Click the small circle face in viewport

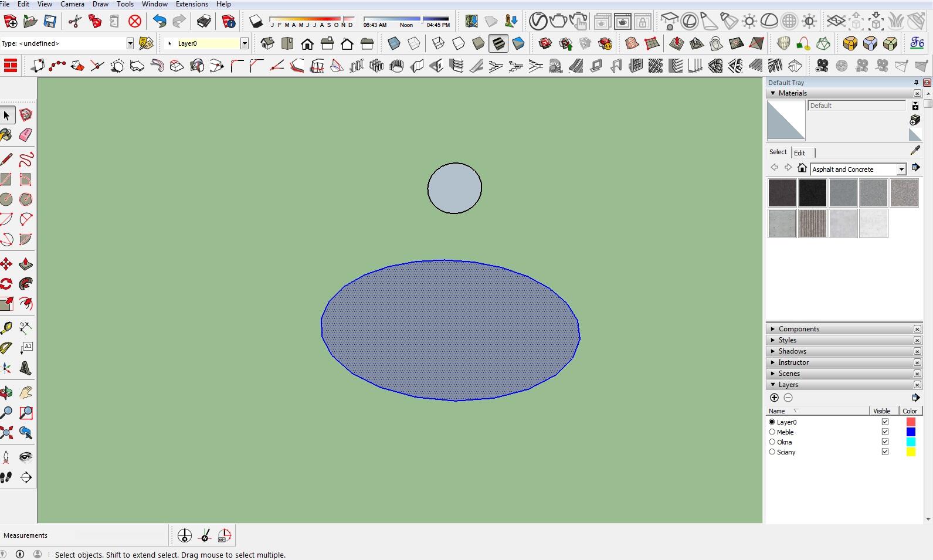click(x=454, y=188)
